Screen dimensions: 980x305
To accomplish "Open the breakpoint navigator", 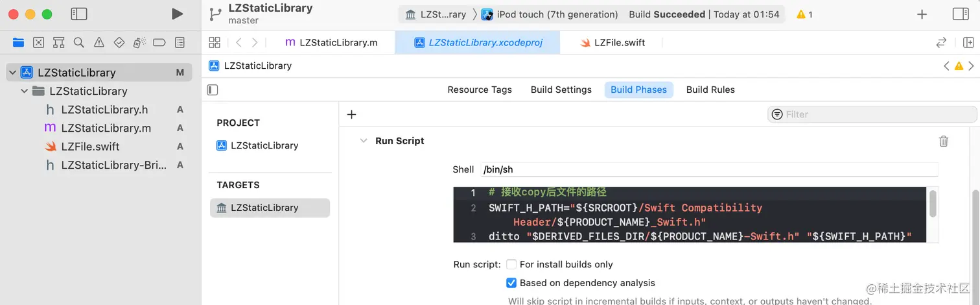I will point(159,43).
